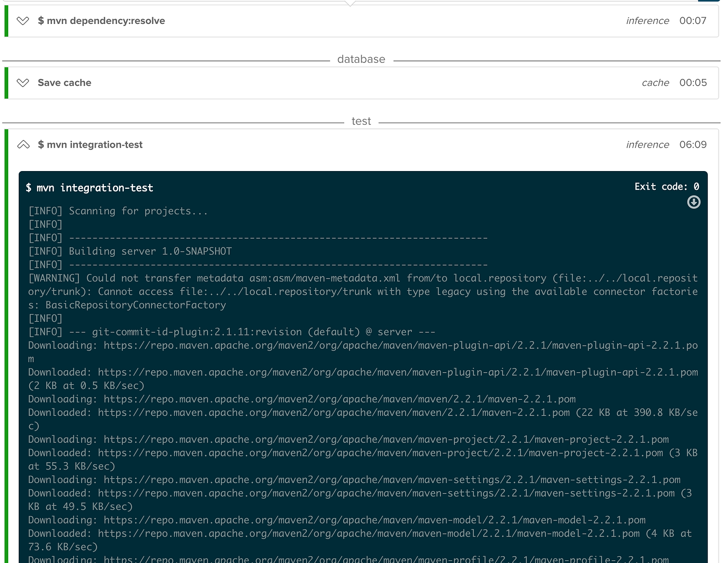Expand the Save cache step
The height and width of the screenshot is (563, 728).
(23, 83)
